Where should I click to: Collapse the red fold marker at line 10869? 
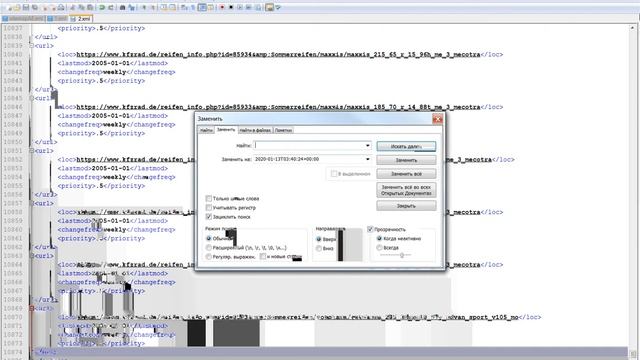click(x=32, y=309)
